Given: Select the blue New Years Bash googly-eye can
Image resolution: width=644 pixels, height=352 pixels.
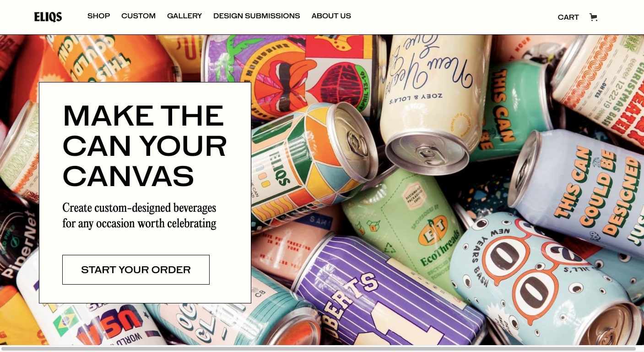Looking at the screenshot, I should [545, 280].
